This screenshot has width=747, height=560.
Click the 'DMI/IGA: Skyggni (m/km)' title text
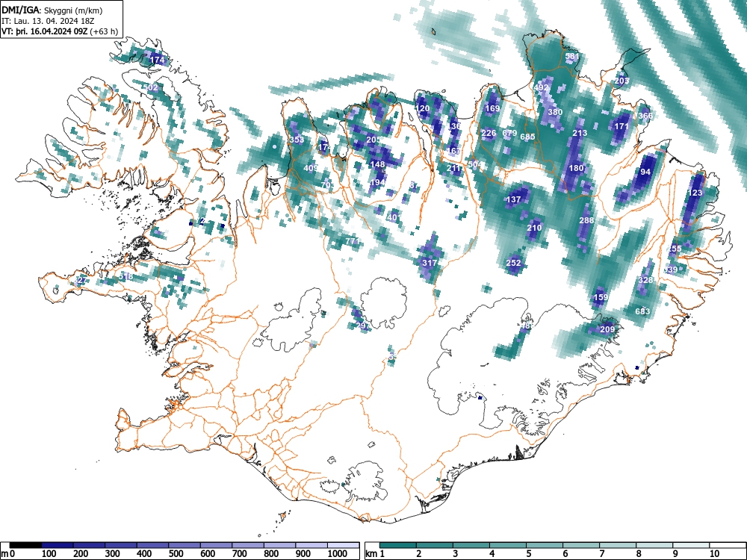(x=52, y=10)
